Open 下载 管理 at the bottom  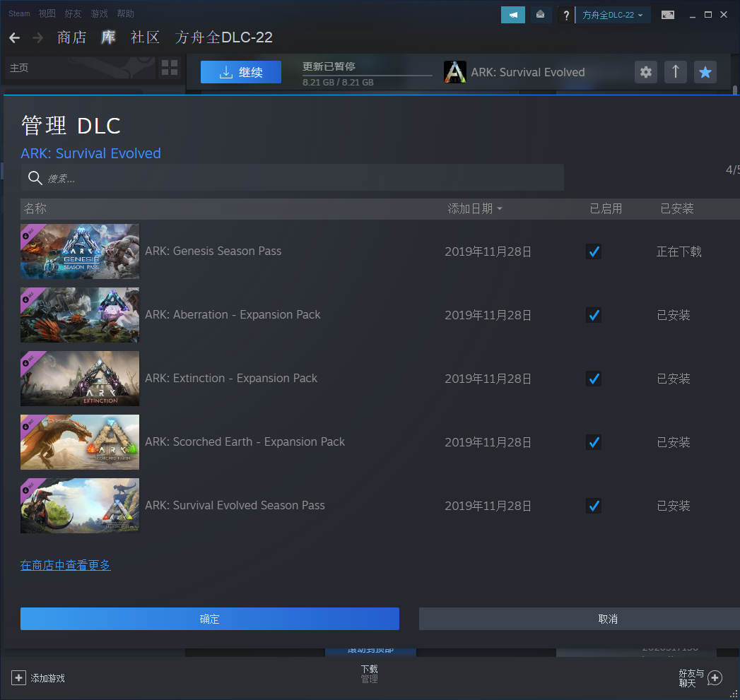(x=369, y=674)
